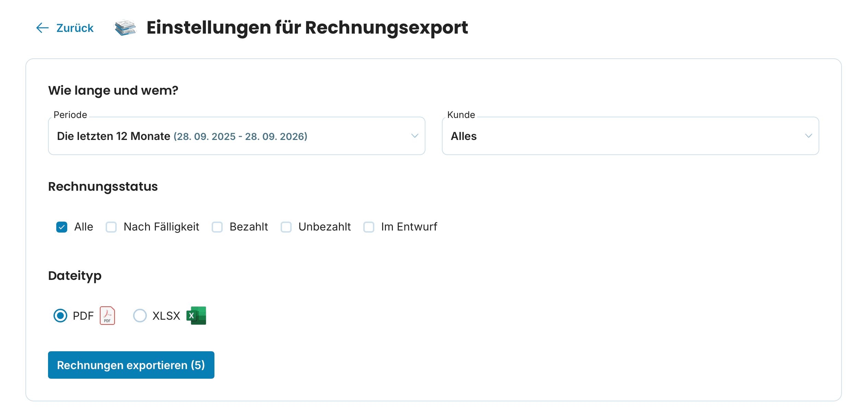Viewport: 868px width, 413px height.
Task: Click Rechnungen exportieren (5) button
Action: [x=131, y=365]
